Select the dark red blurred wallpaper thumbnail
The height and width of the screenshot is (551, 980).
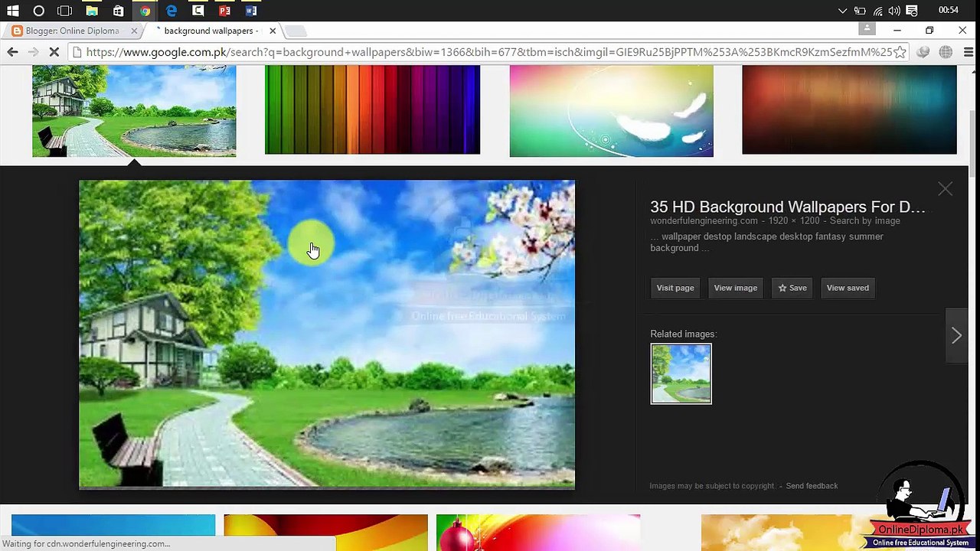point(849,110)
